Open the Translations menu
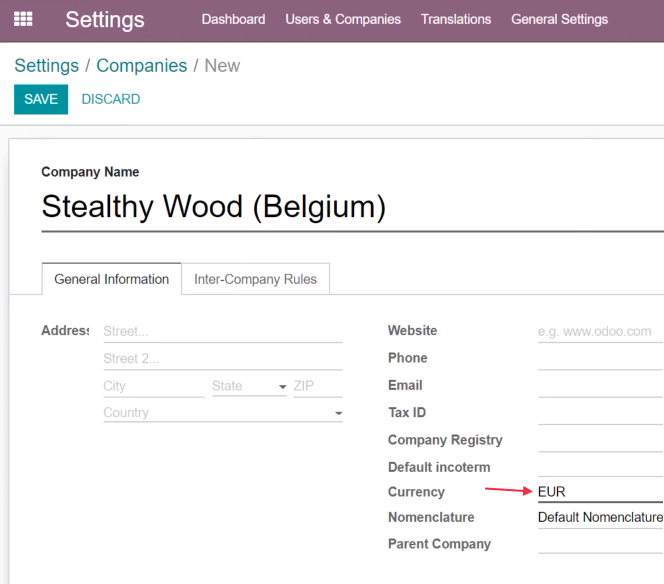This screenshot has width=664, height=584. 456,19
